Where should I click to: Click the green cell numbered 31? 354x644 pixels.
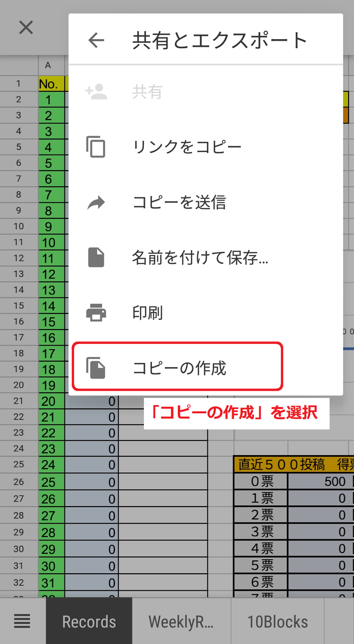click(x=52, y=583)
